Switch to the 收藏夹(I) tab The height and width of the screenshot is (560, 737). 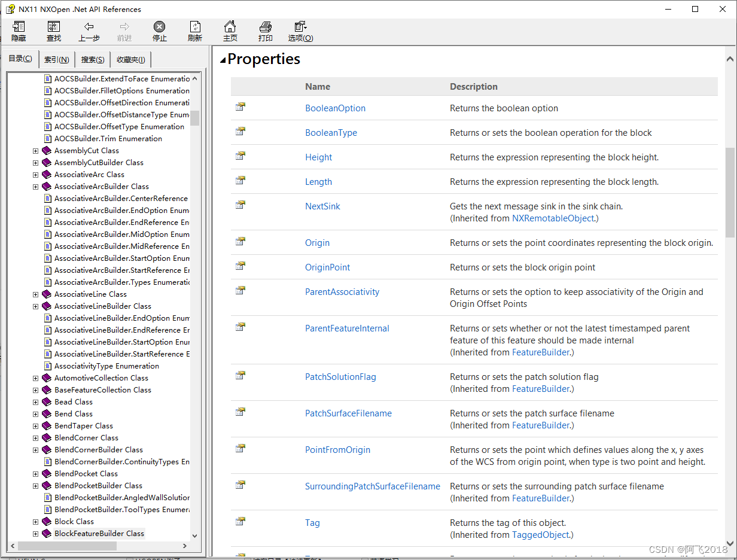(x=131, y=59)
